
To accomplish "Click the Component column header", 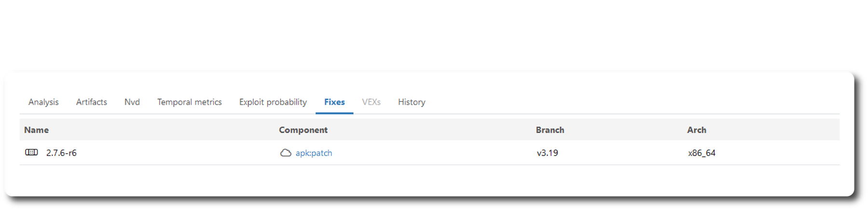I will point(303,130).
